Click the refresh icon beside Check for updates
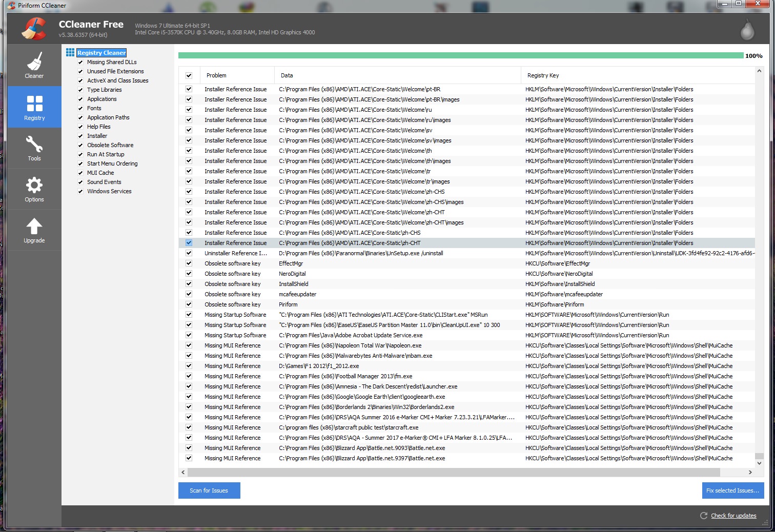This screenshot has height=532, width=775. (704, 516)
